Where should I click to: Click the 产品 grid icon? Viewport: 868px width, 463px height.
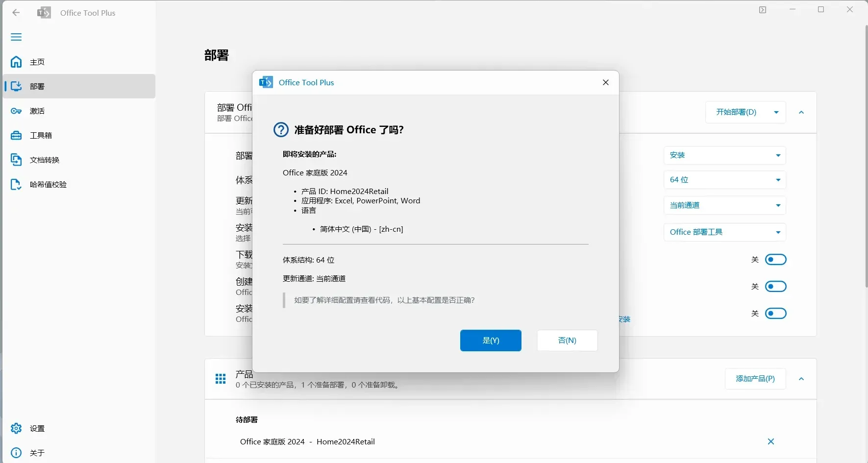221,379
